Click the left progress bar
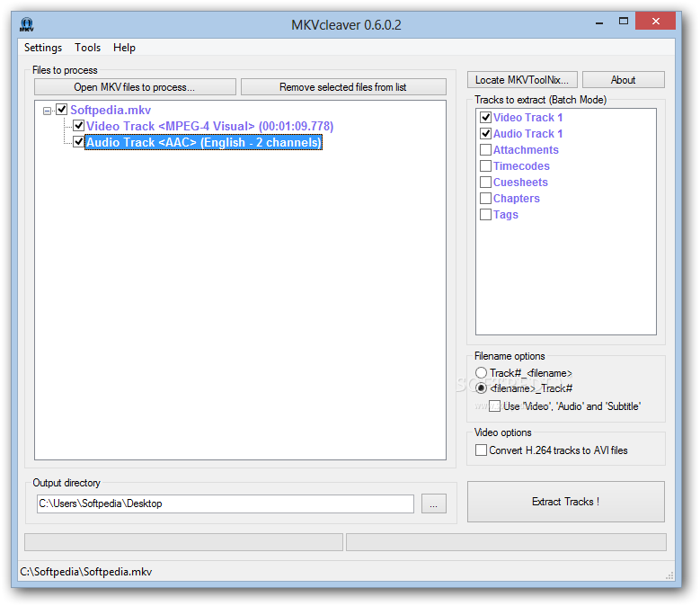Image resolution: width=700 pixels, height=606 pixels. pos(183,542)
